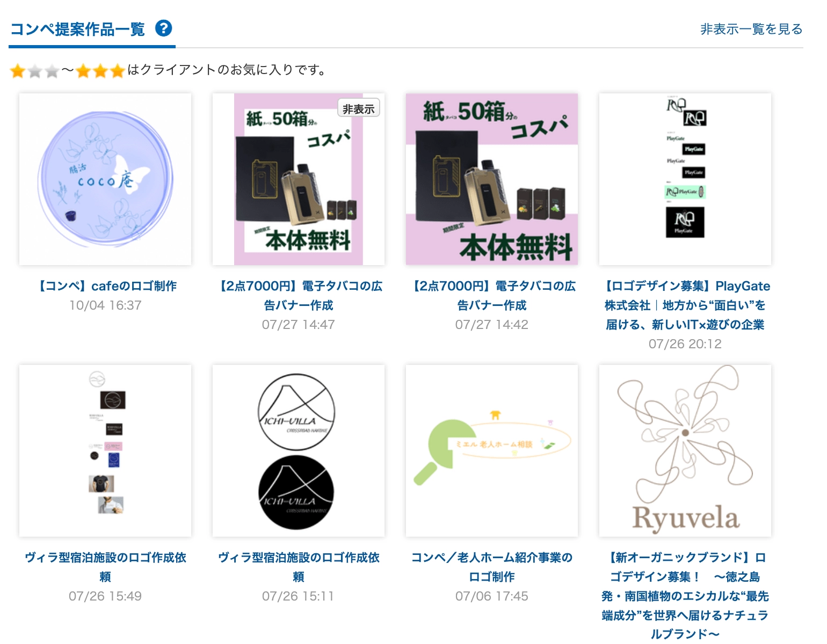The height and width of the screenshot is (644, 827).
Task: Open the ヴィラ型宿泊施設 link dated 07/26 15:49
Action: click(105, 567)
